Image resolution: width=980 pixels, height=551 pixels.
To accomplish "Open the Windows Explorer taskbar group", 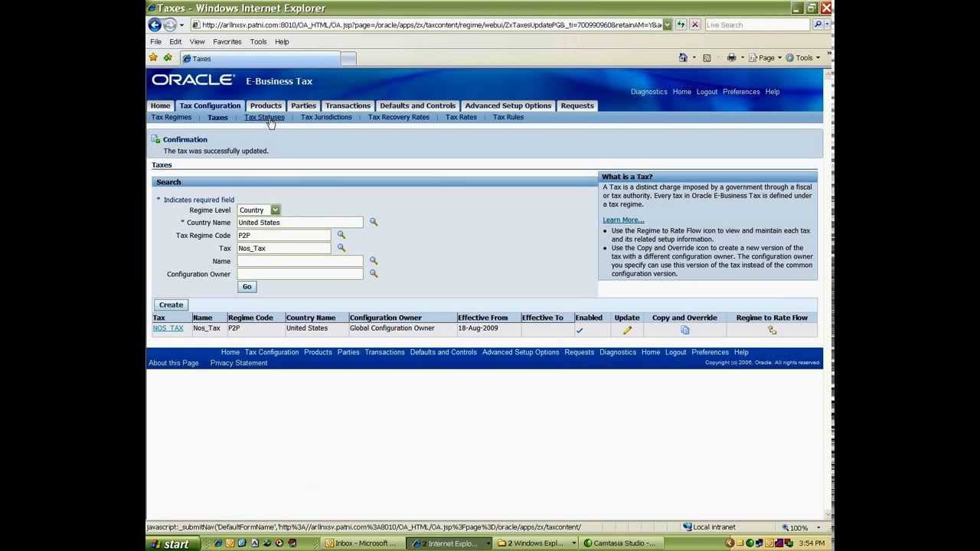I will click(x=534, y=543).
